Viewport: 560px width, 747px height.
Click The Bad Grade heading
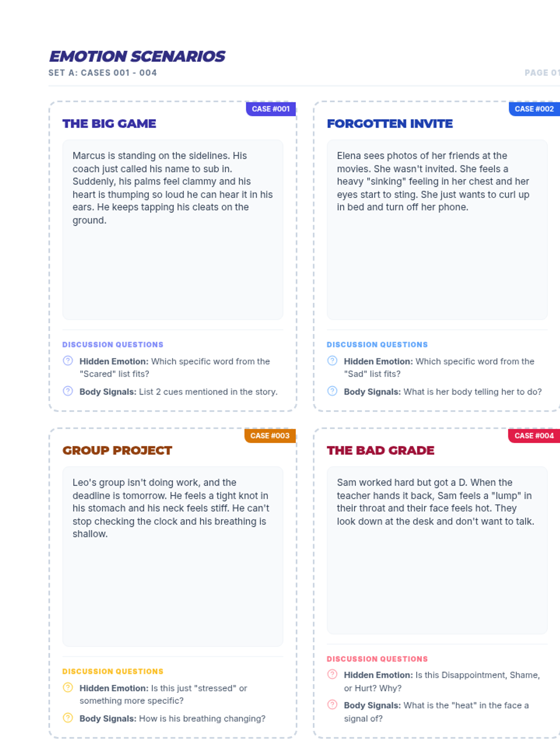coord(380,451)
